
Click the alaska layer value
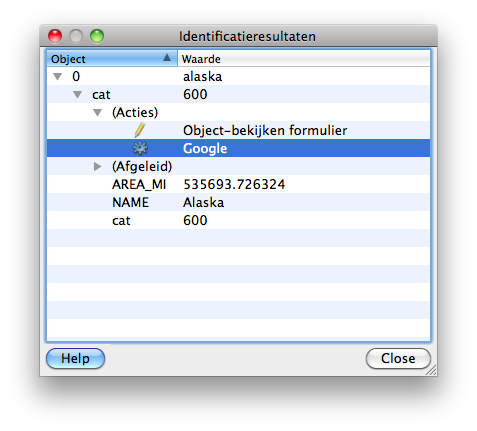point(202,77)
